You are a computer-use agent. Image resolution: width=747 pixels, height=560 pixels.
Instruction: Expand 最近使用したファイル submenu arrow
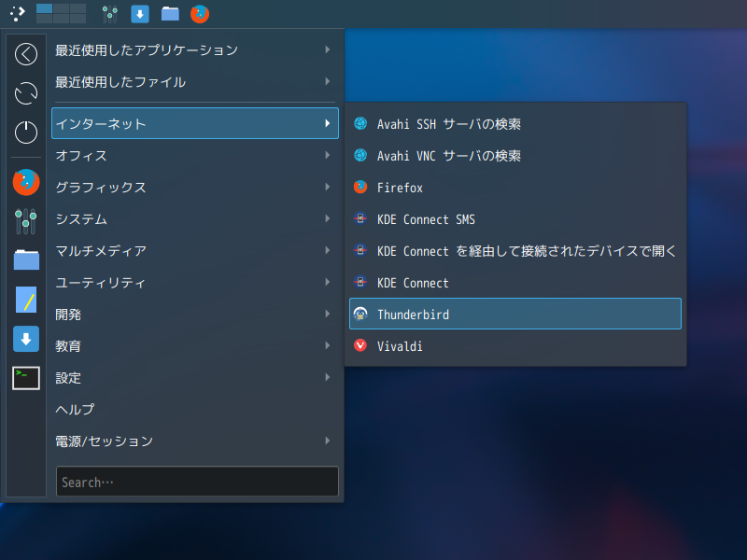point(328,81)
